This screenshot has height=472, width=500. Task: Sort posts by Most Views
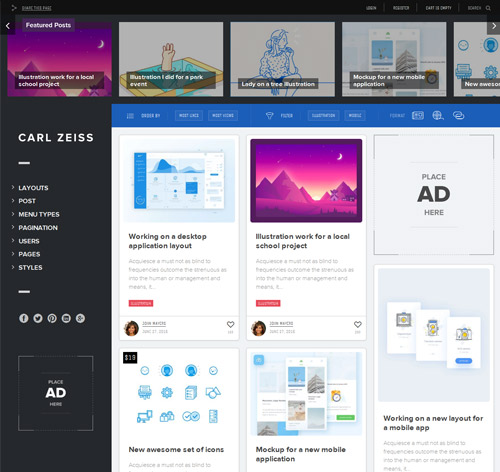pos(223,116)
